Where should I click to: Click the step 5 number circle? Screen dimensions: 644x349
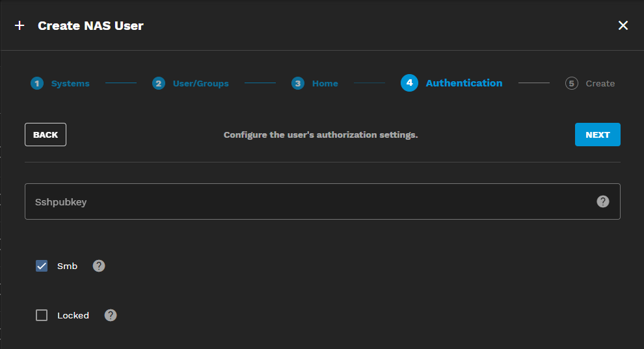[x=572, y=83]
